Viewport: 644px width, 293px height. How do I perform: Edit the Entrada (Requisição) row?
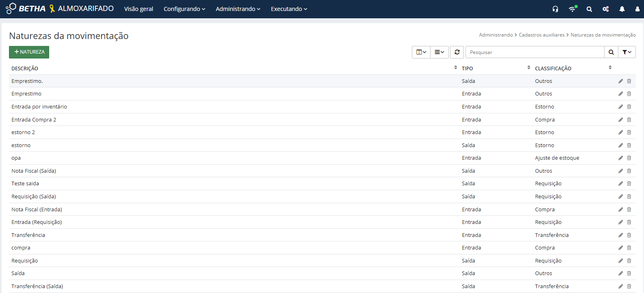[621, 222]
